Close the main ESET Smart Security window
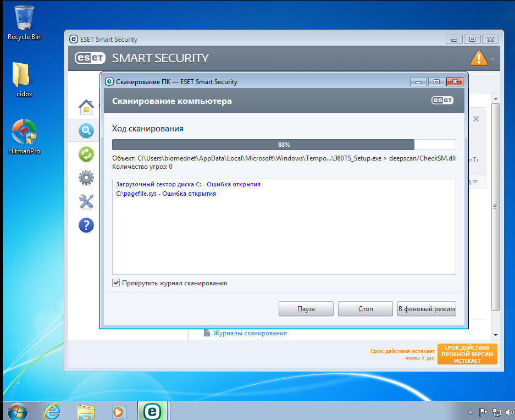Viewport: 515px width, 420px height. point(490,39)
